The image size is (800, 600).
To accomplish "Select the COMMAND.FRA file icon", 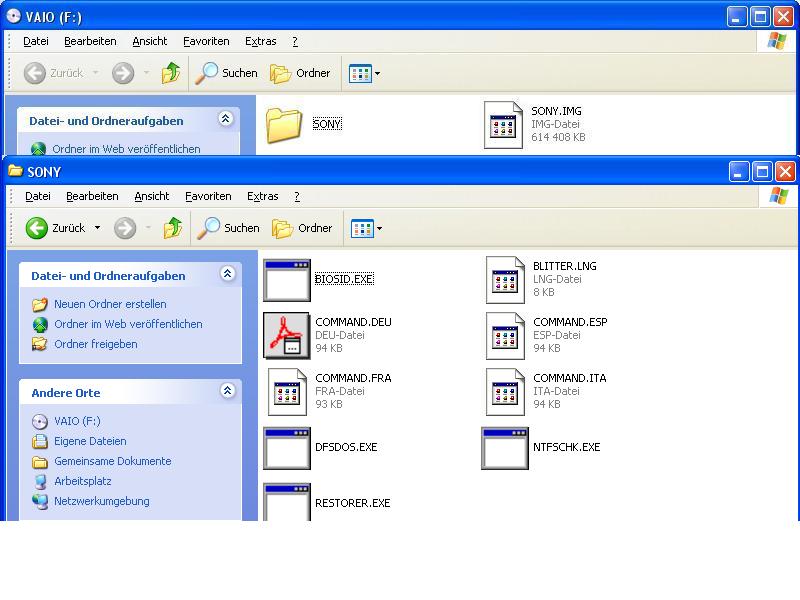I will point(287,392).
